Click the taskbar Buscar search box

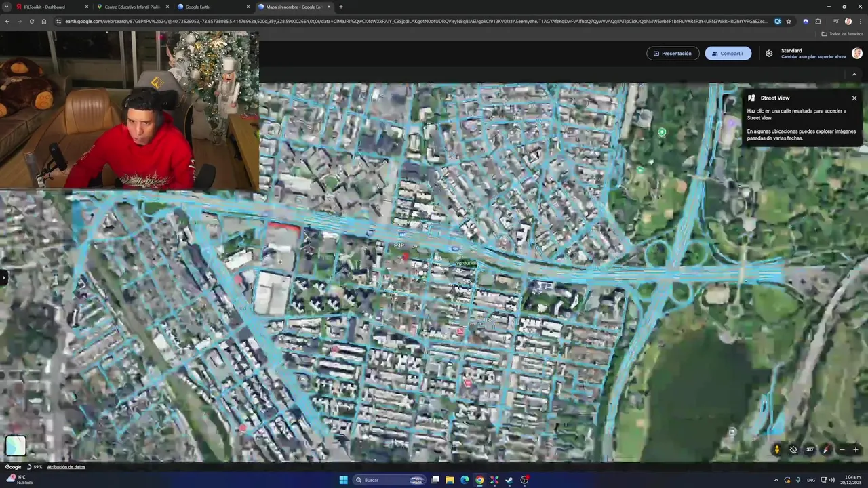391,480
